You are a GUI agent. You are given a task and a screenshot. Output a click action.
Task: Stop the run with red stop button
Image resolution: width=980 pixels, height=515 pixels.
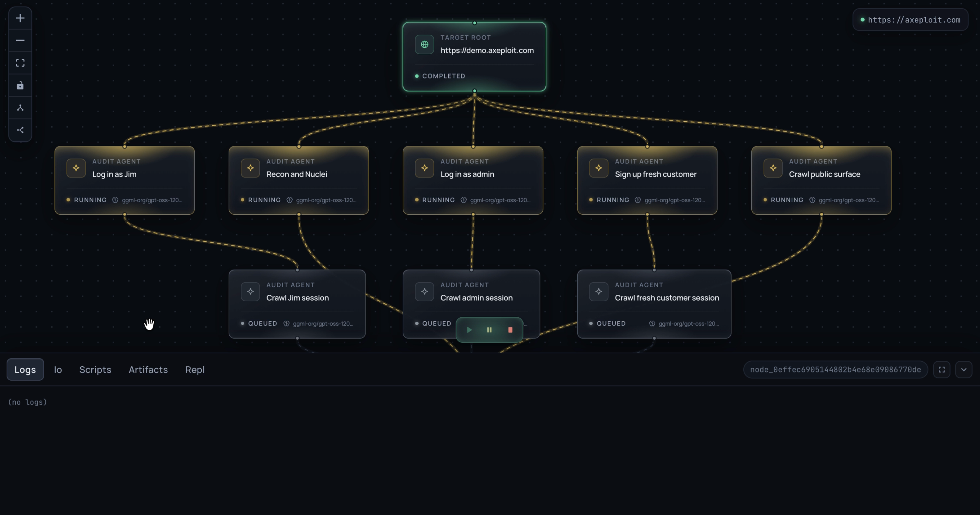point(510,330)
